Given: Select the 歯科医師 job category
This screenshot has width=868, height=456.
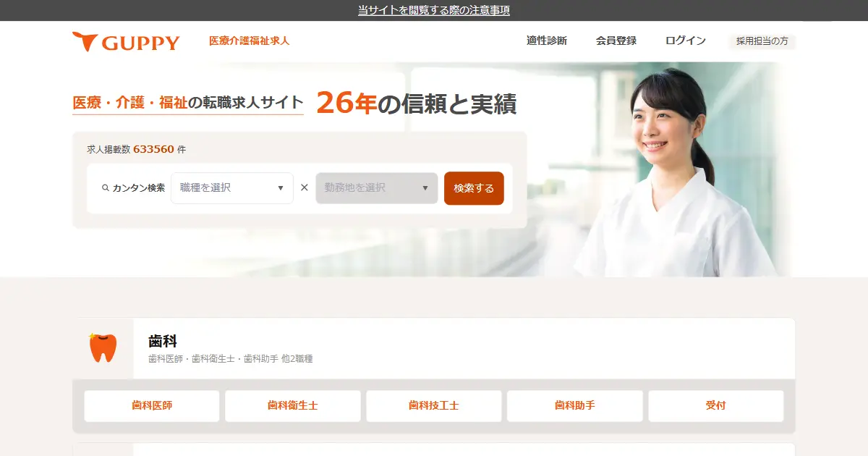Looking at the screenshot, I should coord(152,406).
